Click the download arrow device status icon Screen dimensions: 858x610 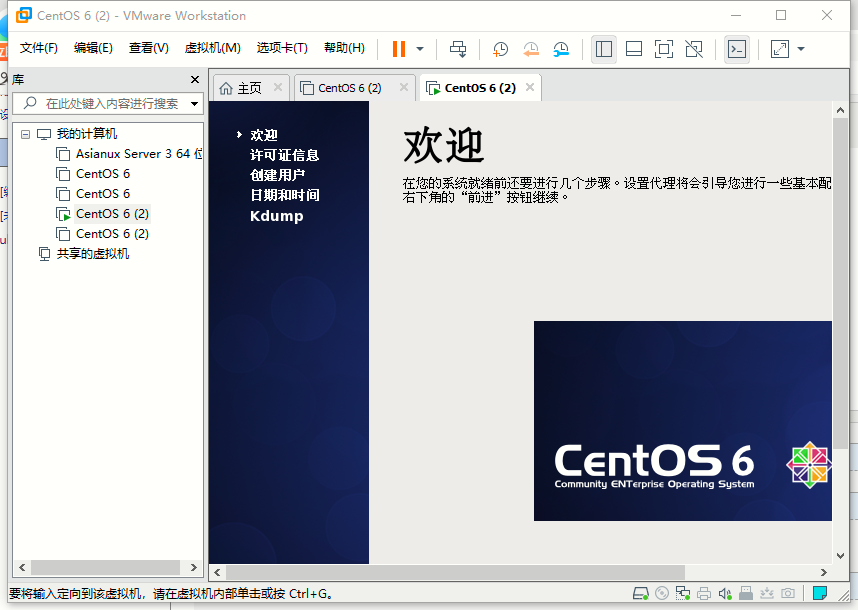pyautogui.click(x=767, y=593)
